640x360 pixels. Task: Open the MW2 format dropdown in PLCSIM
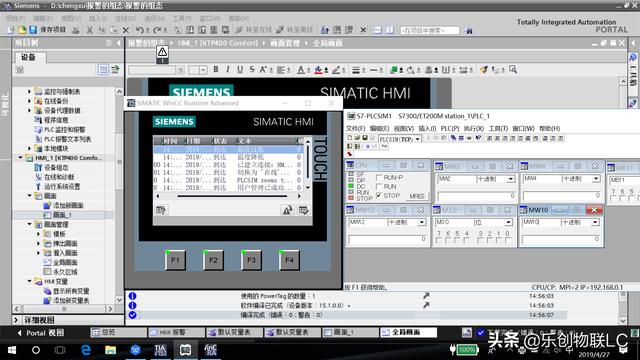click(511, 179)
